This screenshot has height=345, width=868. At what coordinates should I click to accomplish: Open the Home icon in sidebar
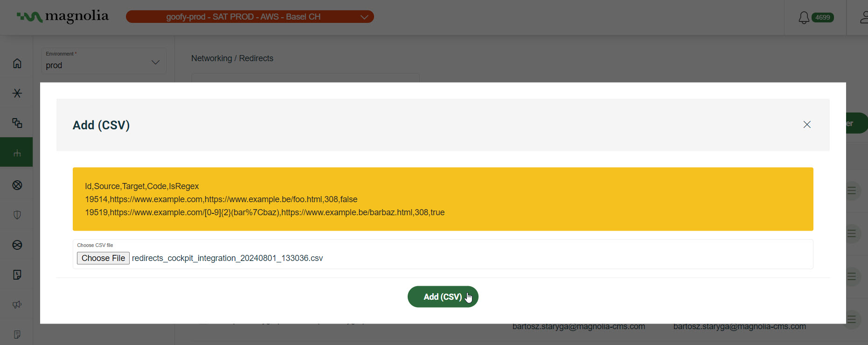(17, 63)
